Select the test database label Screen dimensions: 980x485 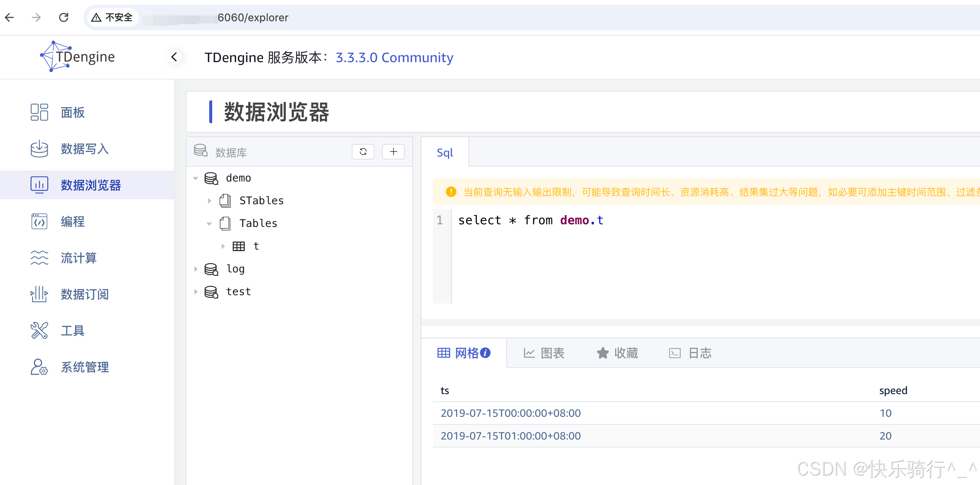point(238,292)
